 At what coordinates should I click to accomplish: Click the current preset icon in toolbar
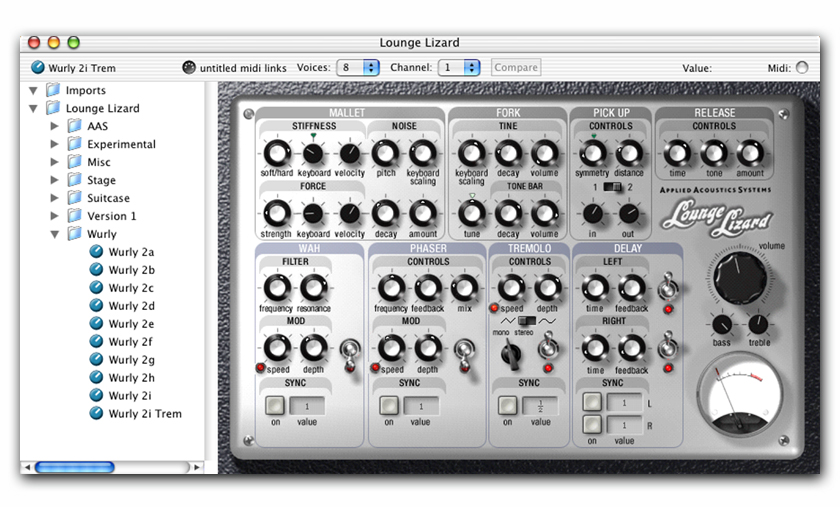[38, 68]
